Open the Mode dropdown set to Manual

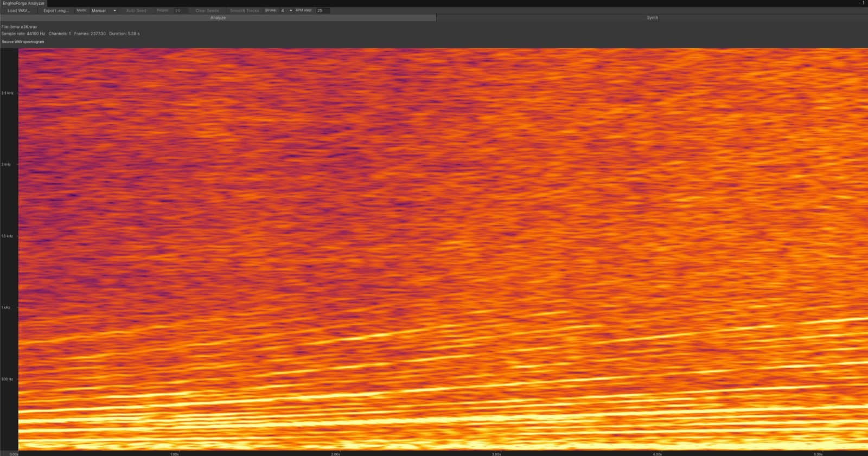[104, 10]
